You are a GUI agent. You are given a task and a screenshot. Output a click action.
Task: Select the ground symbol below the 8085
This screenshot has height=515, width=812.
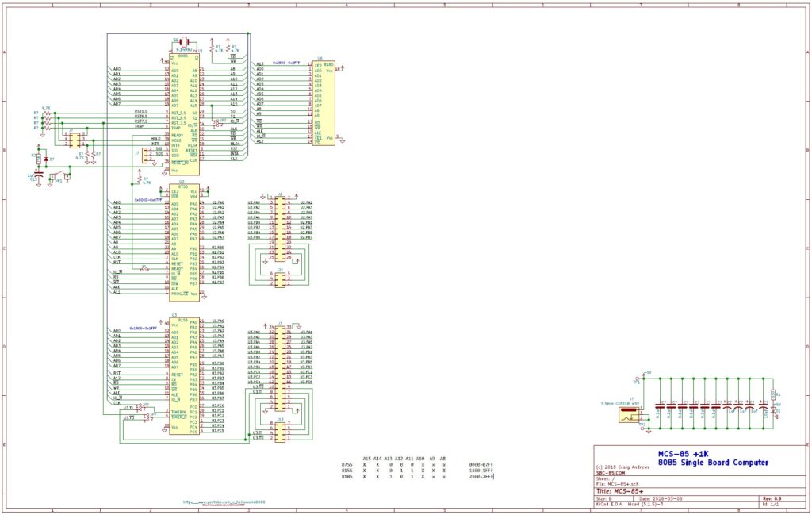point(164,173)
